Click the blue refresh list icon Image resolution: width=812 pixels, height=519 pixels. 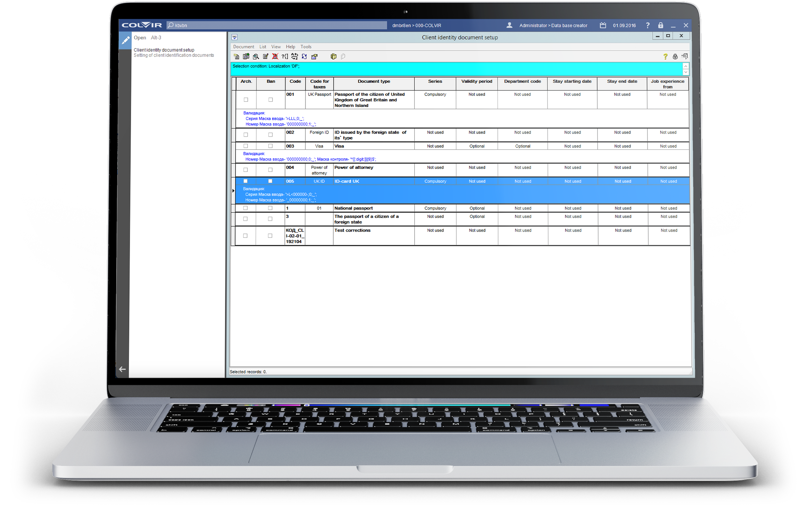[x=304, y=57]
